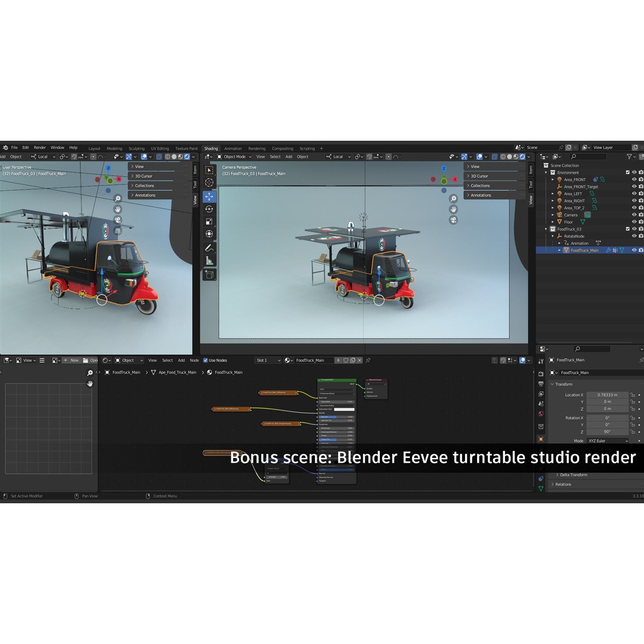Click pan hand icon in Camera Perspective viewport
Screen dimensions: 644x644
tap(453, 209)
